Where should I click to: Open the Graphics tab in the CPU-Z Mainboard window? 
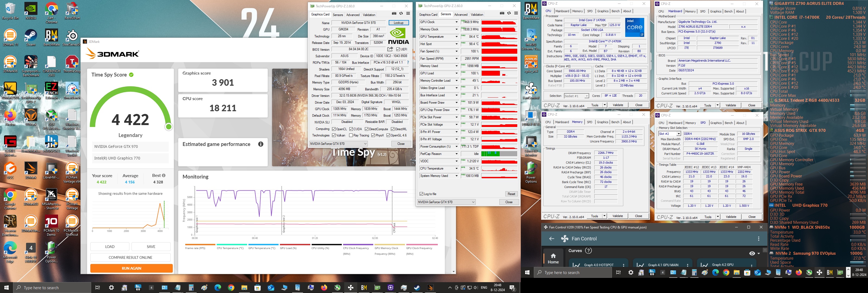[x=716, y=11]
